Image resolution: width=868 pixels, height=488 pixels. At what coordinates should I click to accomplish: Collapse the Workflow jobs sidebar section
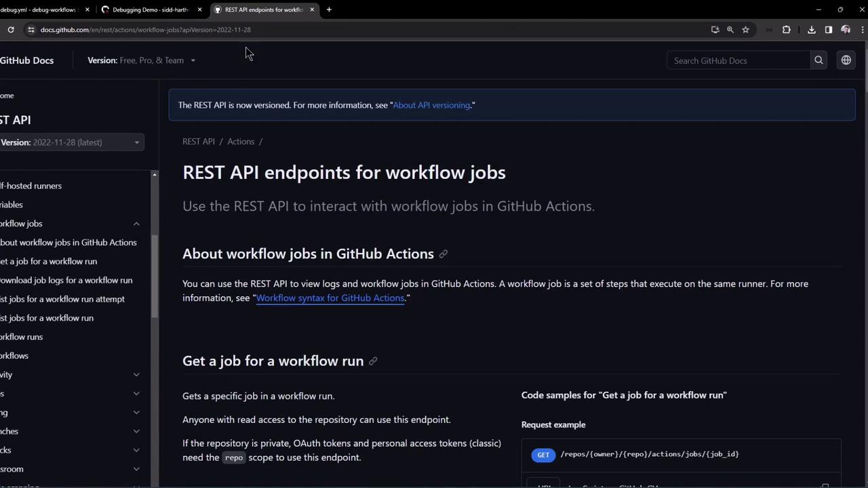(136, 224)
